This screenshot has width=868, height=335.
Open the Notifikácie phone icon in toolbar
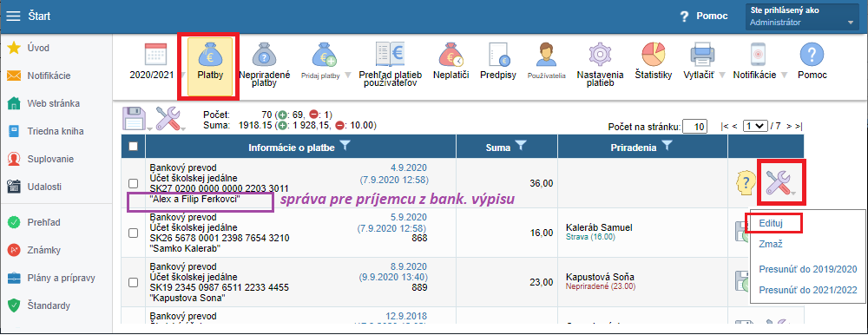(x=758, y=55)
